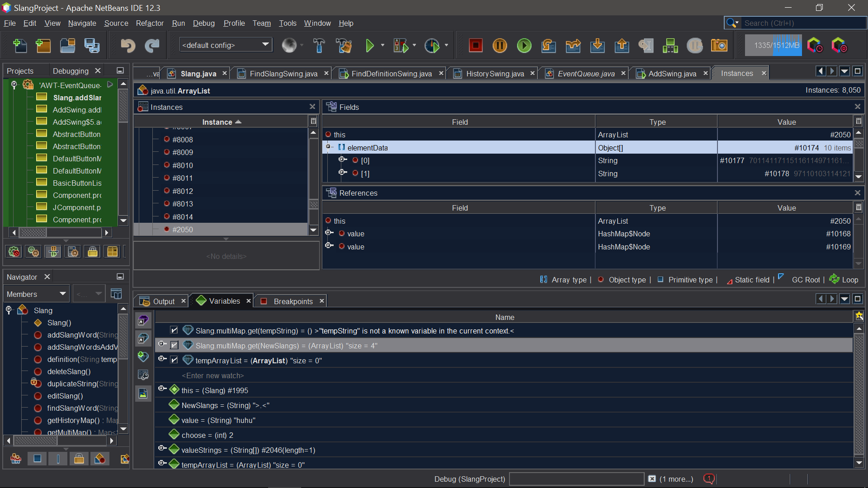Viewport: 868px width, 488px height.
Task: Stop the debugger session with red square
Action: point(476,46)
